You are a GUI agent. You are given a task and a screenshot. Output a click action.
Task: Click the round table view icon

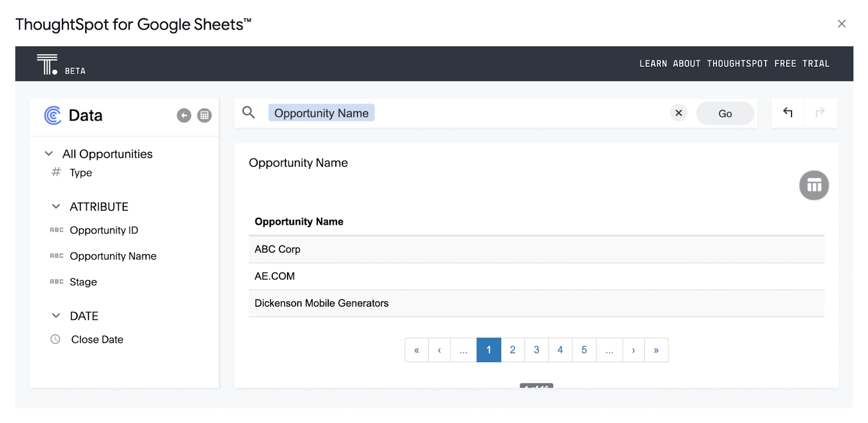(x=814, y=185)
